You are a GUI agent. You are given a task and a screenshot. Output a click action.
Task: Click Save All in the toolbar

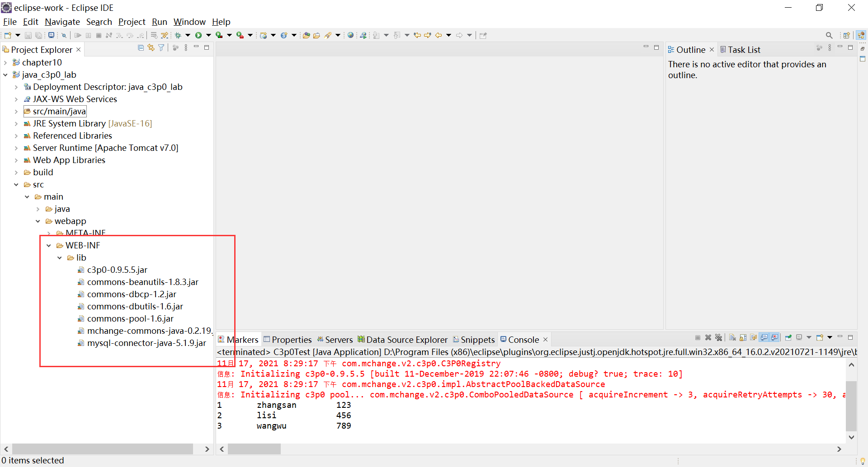click(x=39, y=35)
